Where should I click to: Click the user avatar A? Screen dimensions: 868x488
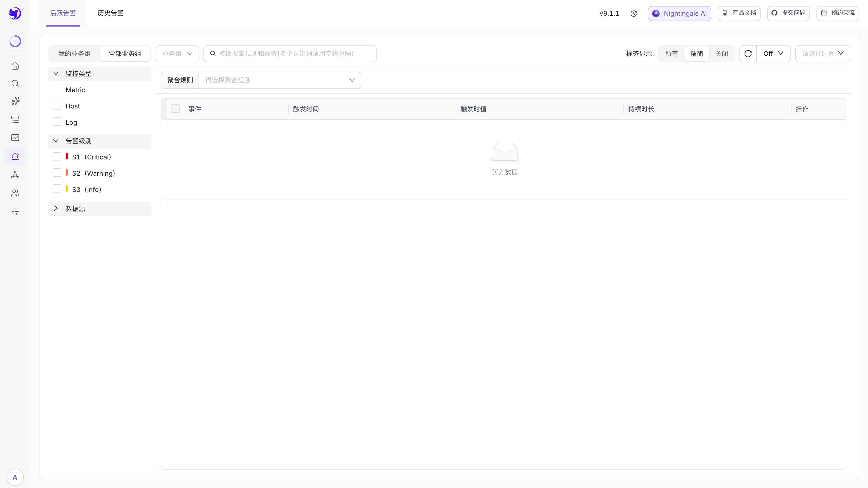pos(15,477)
